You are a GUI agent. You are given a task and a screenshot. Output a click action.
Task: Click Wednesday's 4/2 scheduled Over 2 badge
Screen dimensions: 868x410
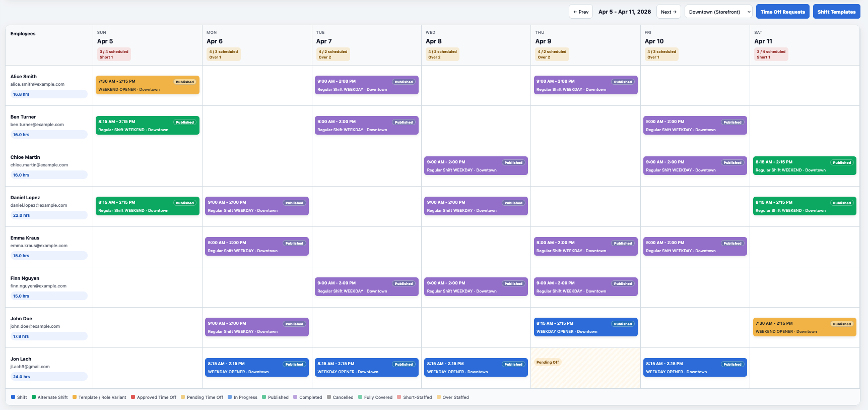pyautogui.click(x=442, y=54)
